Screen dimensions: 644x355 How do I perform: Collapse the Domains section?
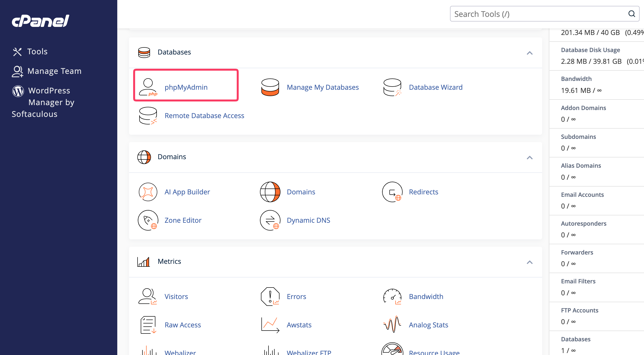coord(529,157)
